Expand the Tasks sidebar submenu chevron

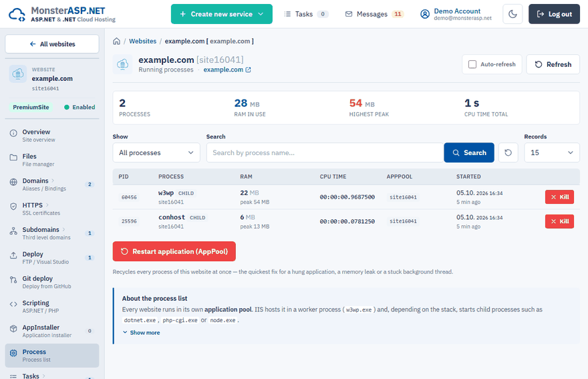coord(44,376)
